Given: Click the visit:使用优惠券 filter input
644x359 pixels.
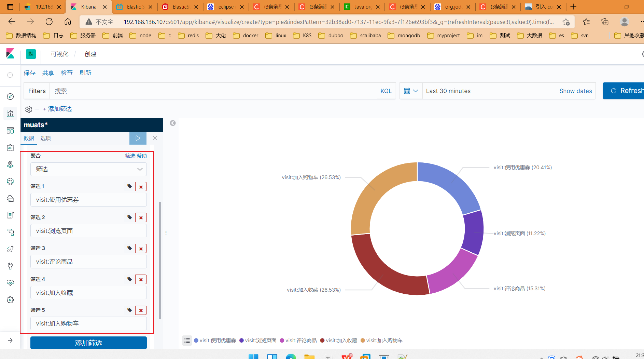Looking at the screenshot, I should 88,200.
